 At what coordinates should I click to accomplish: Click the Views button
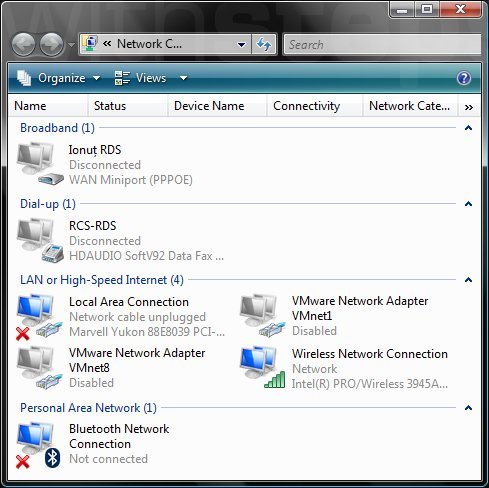[x=140, y=78]
